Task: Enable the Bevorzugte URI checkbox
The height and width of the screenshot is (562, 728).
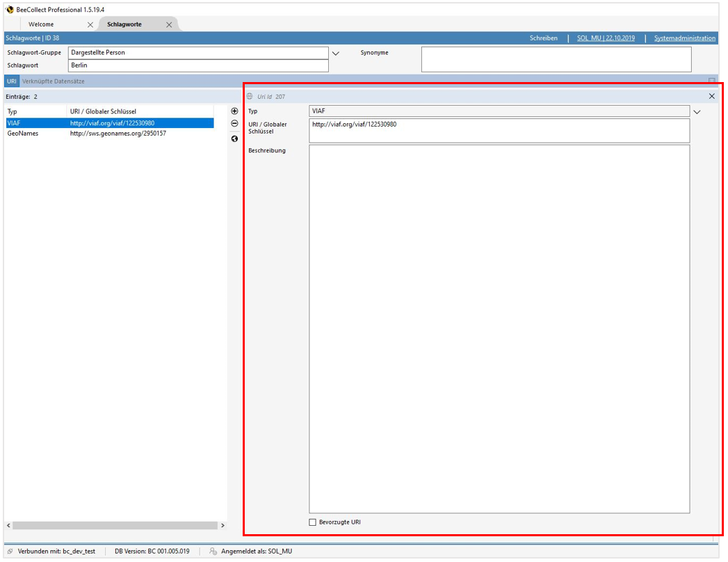Action: 312,522
